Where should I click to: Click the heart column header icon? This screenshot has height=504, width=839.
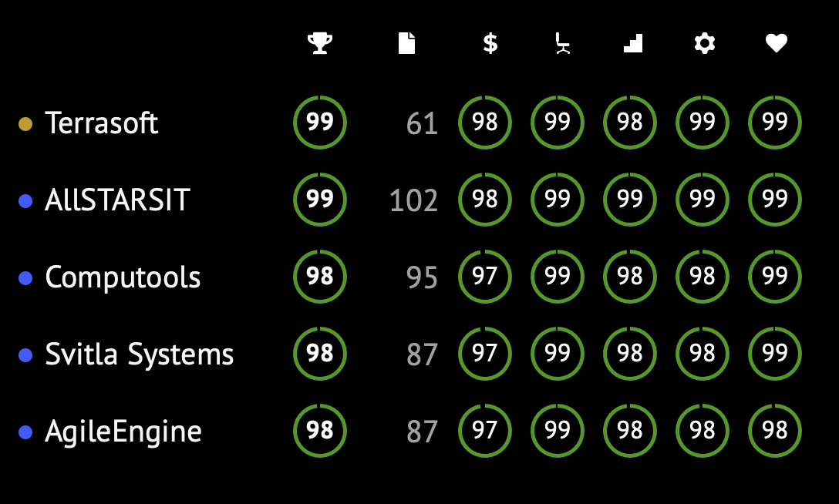pyautogui.click(x=777, y=43)
